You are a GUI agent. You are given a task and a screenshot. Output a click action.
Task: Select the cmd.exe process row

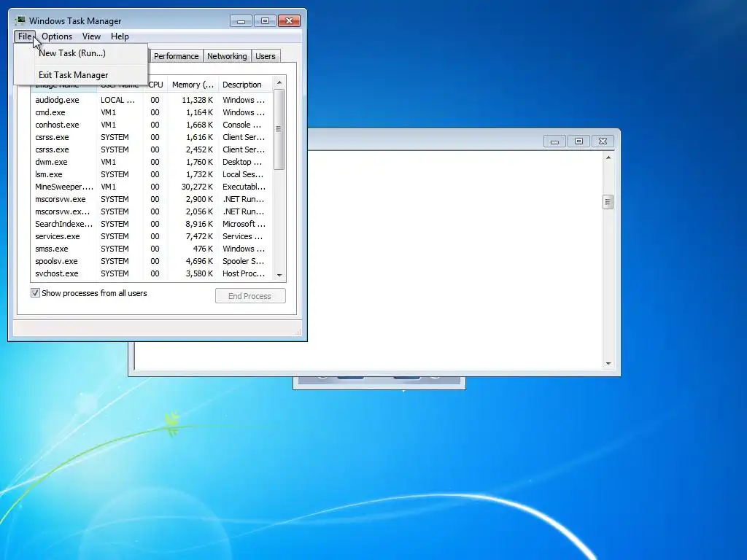click(152, 112)
